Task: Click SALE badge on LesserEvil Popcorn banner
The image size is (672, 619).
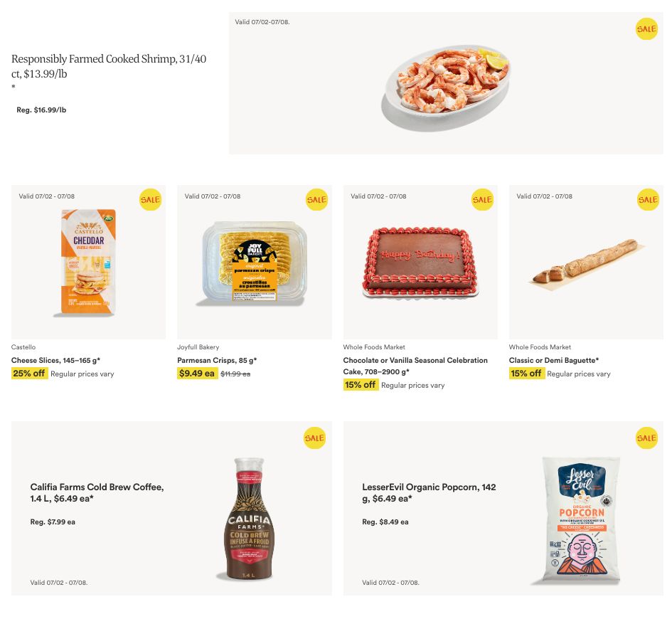Action: (x=646, y=438)
